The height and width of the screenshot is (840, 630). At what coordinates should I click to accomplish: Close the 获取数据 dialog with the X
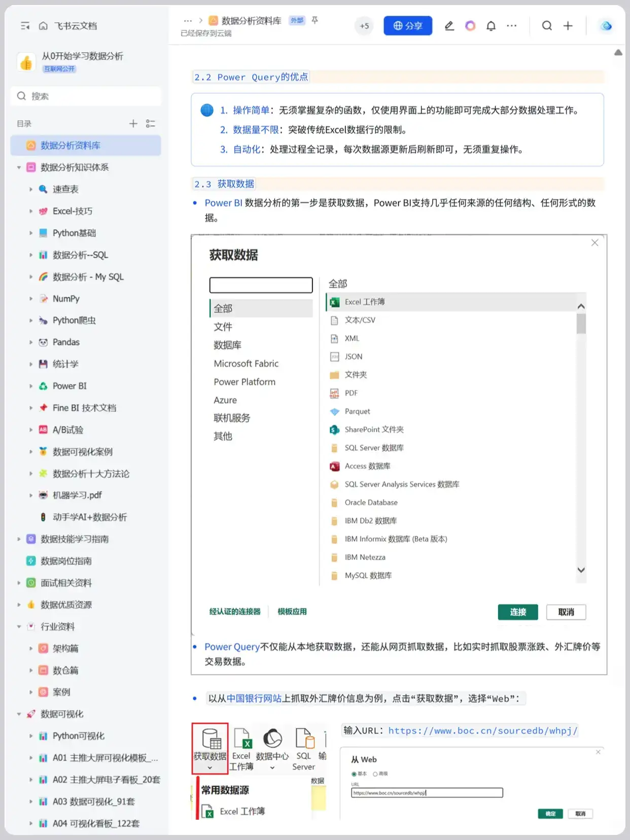point(595,243)
